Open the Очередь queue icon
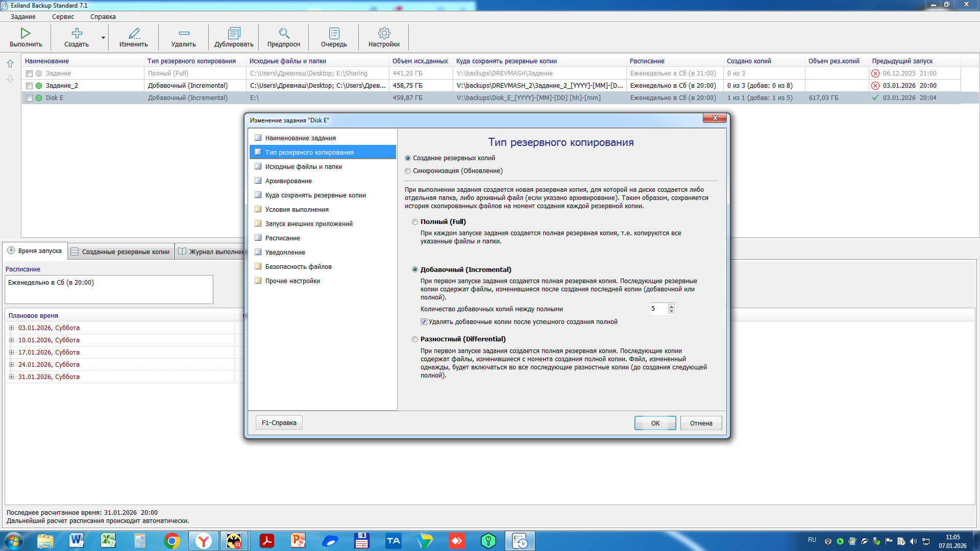The height and width of the screenshot is (551, 980). click(334, 34)
